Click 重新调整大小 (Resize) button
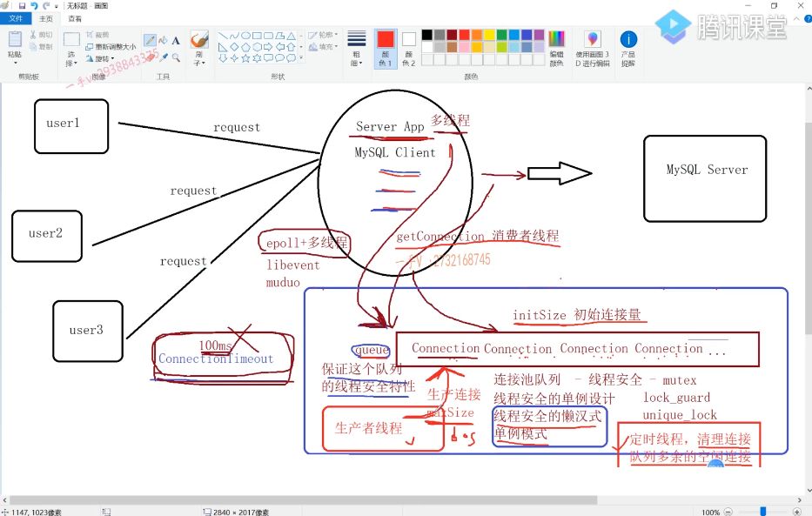812x516 pixels. tap(111, 47)
